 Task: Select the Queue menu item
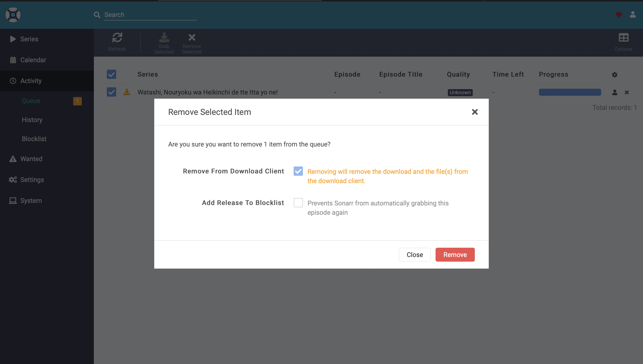pos(31,101)
